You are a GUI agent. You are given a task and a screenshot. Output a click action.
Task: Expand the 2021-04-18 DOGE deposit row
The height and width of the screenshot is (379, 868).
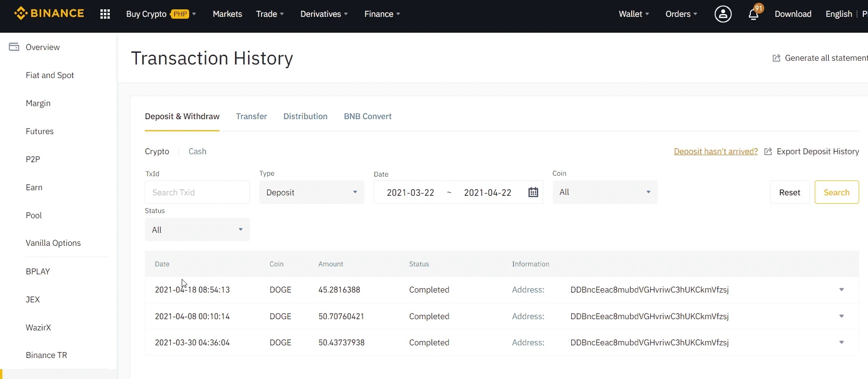tap(841, 290)
